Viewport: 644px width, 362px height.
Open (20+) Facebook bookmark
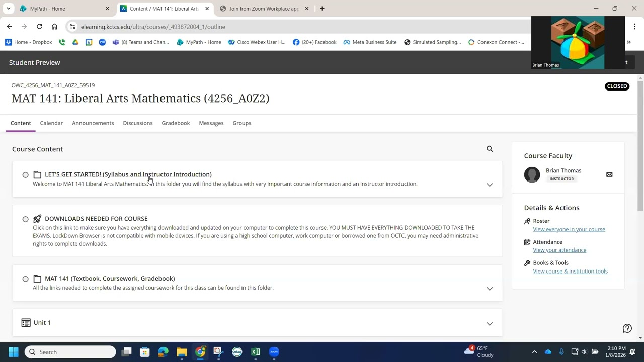coord(314,42)
